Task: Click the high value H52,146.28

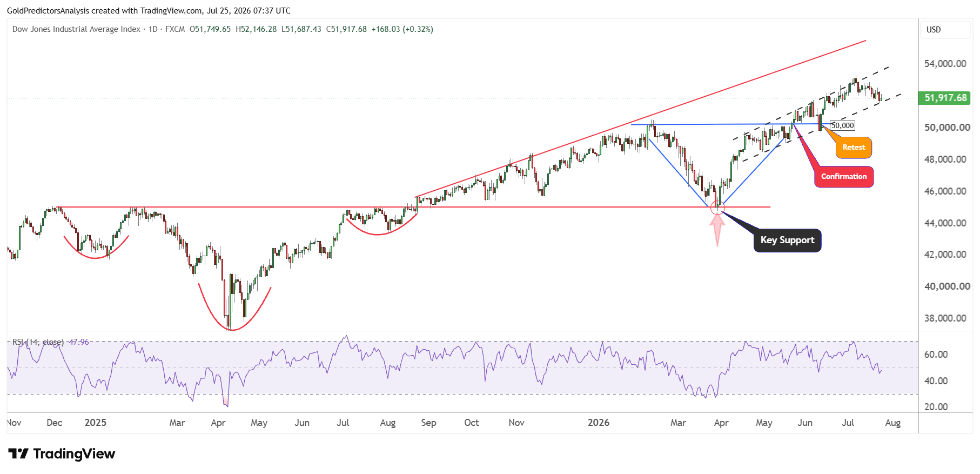Action: coord(256,29)
